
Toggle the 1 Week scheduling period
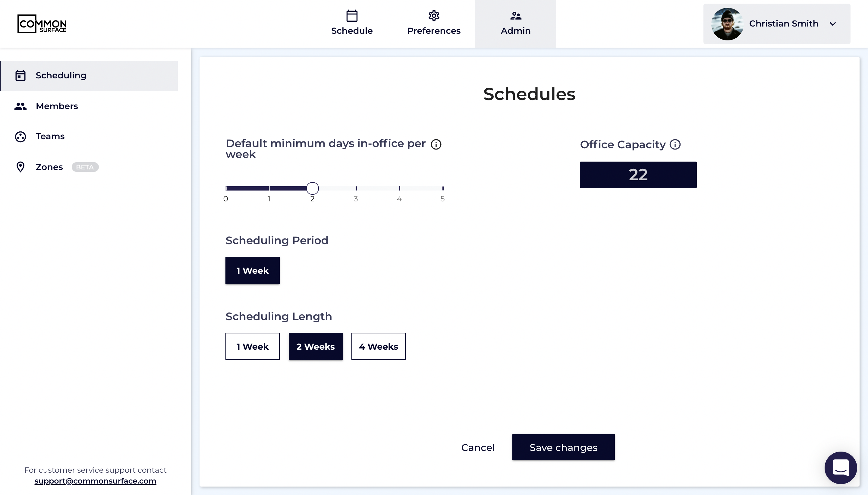[x=252, y=270]
